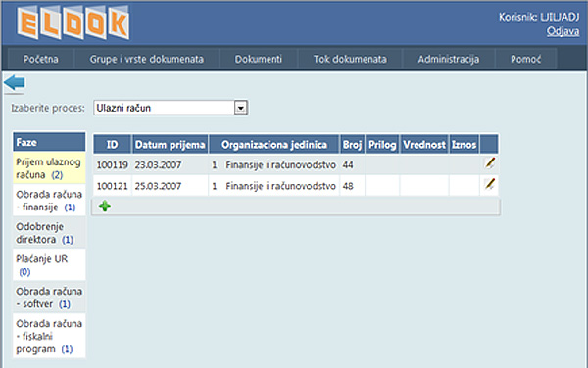Image resolution: width=588 pixels, height=368 pixels.
Task: Select the Obrada računa - finansije phase
Action: pos(49,201)
